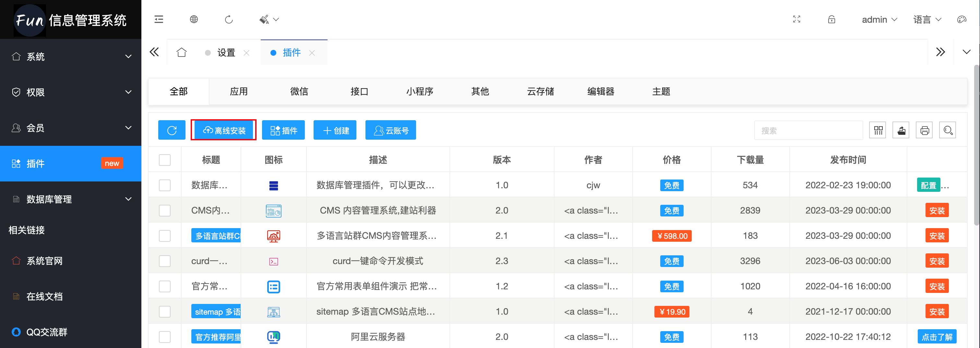
Task: Check the 阿里云服务器 row checkbox
Action: [165, 337]
